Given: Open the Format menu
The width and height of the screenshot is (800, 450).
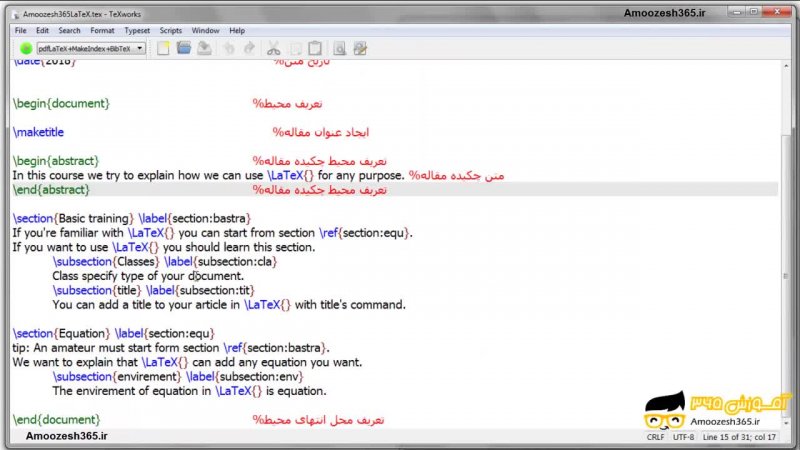Looking at the screenshot, I should 102,31.
